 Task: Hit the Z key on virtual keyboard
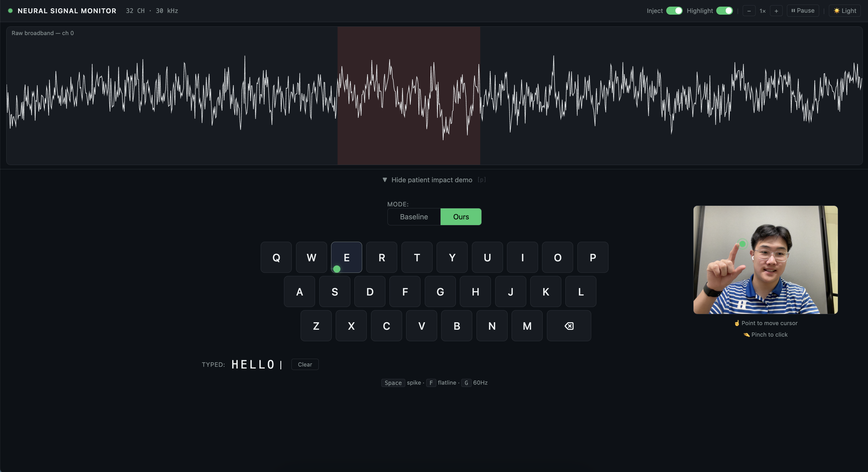click(316, 326)
